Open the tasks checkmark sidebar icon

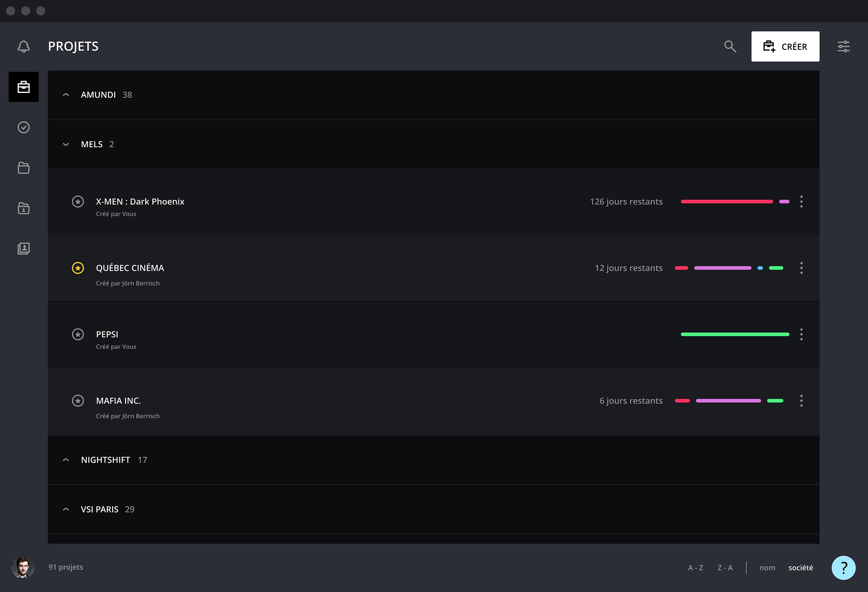[24, 127]
